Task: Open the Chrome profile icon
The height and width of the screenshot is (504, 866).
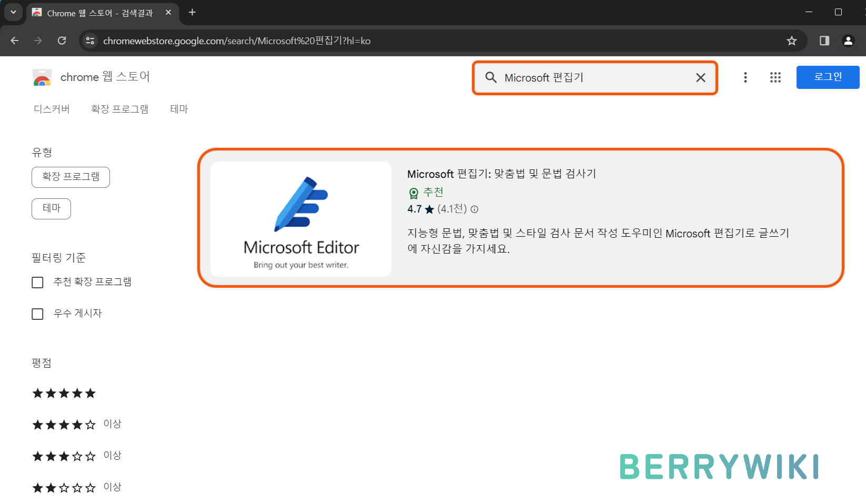Action: click(848, 41)
